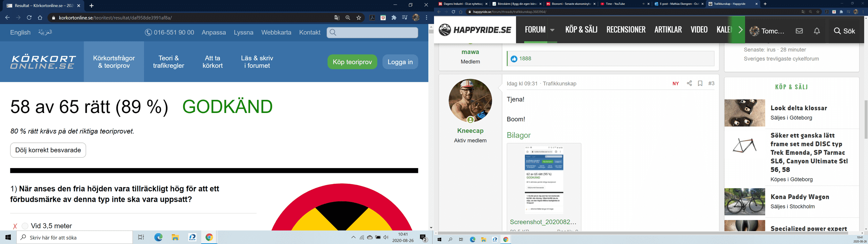Open Chrome menu in Körkortonline window
This screenshot has height=244, width=868.
(426, 18)
